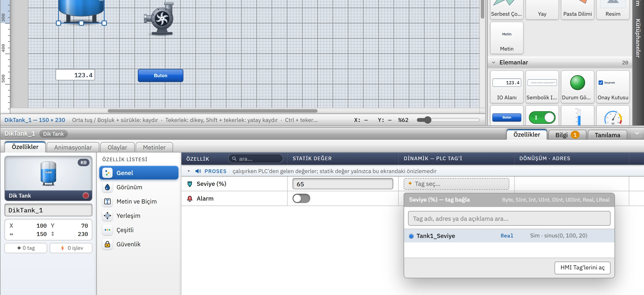The image size is (644, 295).
Task: Switch to the Olaylar tab
Action: pyautogui.click(x=117, y=147)
